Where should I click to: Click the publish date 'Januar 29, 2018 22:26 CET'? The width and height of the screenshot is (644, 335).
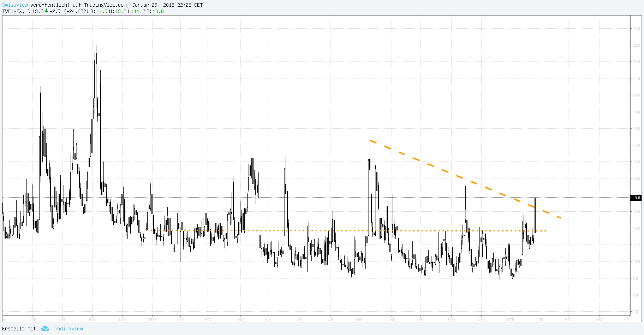pyautogui.click(x=167, y=5)
